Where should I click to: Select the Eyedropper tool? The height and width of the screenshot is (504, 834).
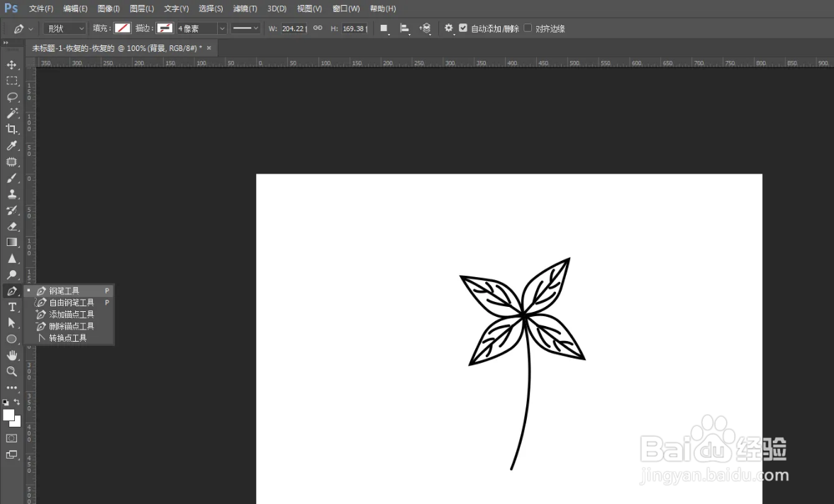pos(11,146)
